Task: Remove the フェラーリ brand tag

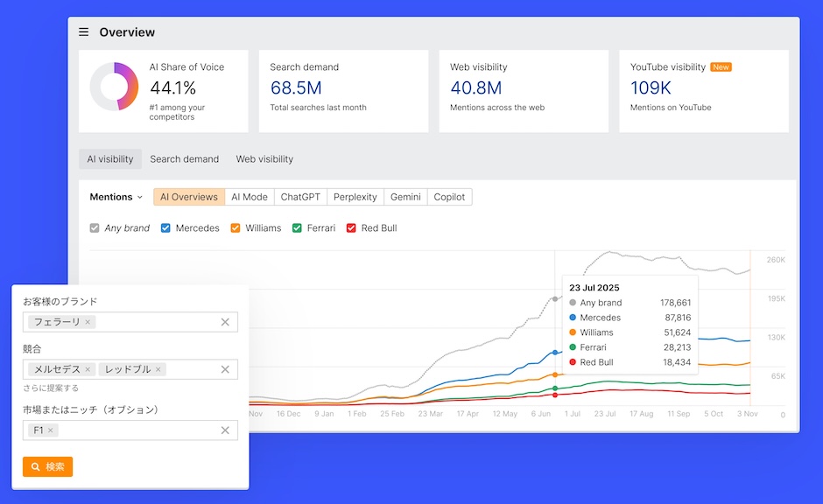Action: (x=88, y=322)
